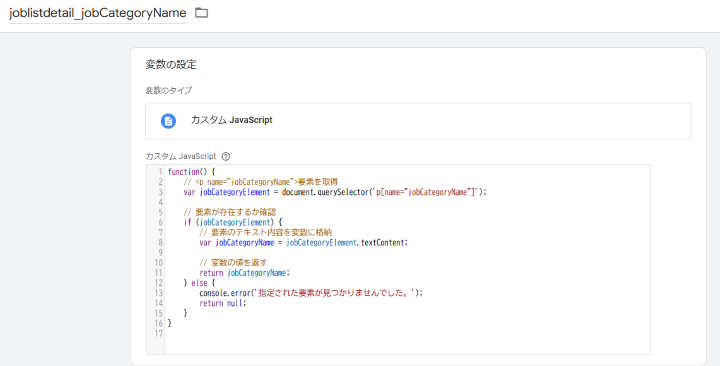720x366 pixels.
Task: Click the 変数のタイプ label
Action: pos(169,90)
